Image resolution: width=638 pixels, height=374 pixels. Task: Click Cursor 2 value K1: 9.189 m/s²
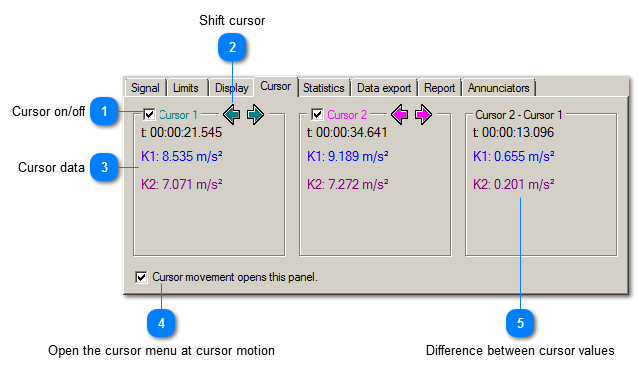347,156
